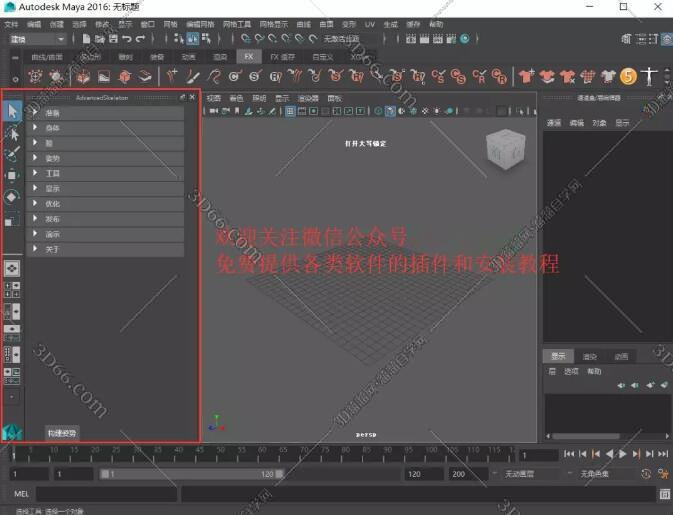Toggle Select by object type mode
The width and height of the screenshot is (673, 515).
coord(192,39)
